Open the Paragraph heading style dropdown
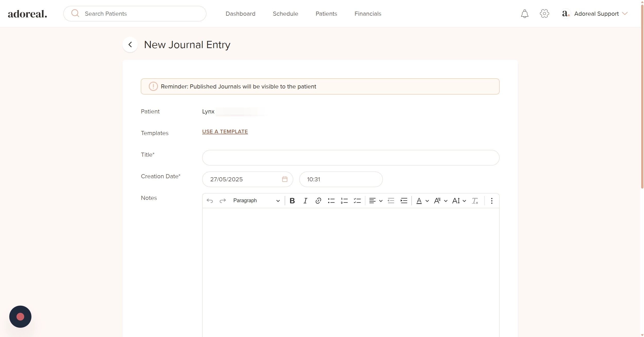The height and width of the screenshot is (337, 644). tap(256, 201)
